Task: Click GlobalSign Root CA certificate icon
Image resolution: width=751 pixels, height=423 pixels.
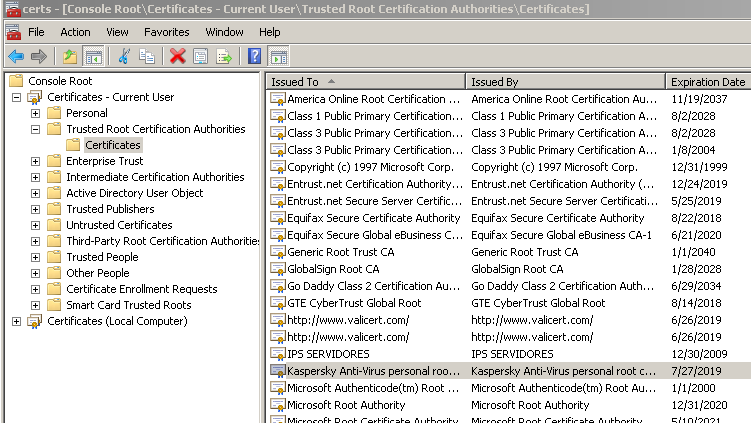Action: (278, 269)
